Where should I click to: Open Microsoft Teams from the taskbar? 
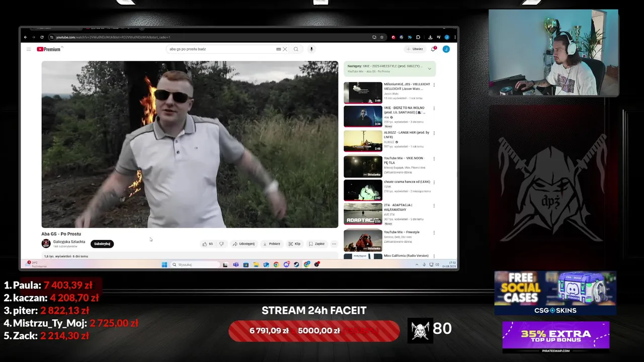[x=235, y=264]
